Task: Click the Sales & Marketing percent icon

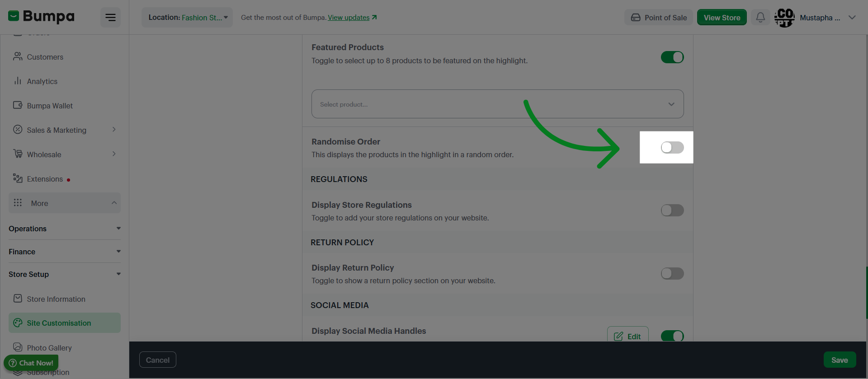Action: 18,130
